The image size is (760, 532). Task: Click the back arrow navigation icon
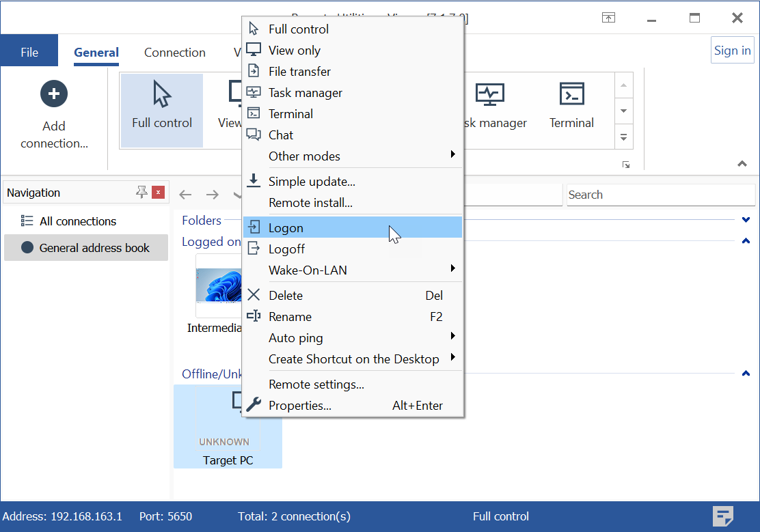[185, 195]
